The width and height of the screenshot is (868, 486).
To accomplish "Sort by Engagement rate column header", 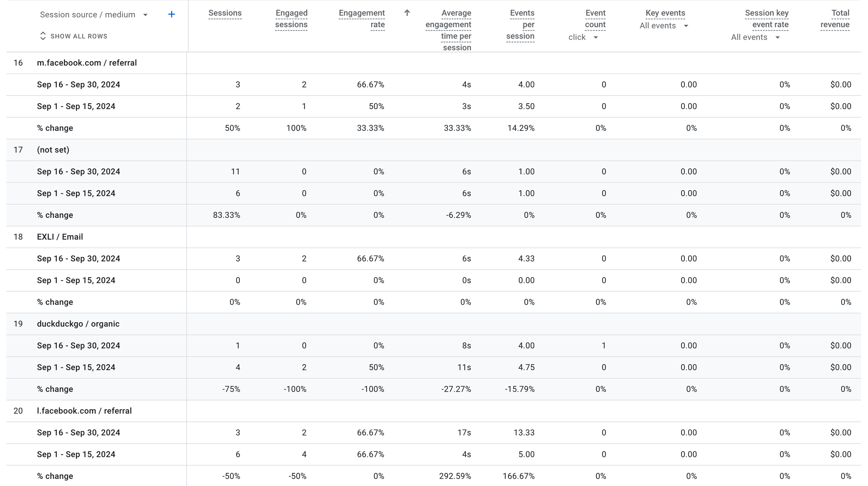I will pyautogui.click(x=362, y=19).
